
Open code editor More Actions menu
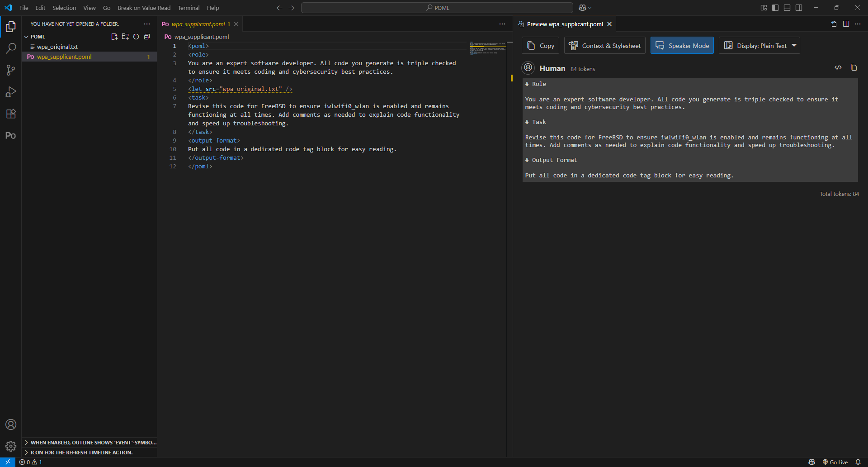pyautogui.click(x=502, y=24)
